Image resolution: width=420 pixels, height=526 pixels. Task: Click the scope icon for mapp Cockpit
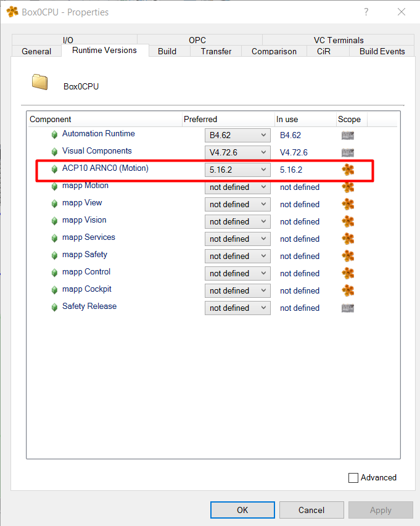[x=348, y=291]
